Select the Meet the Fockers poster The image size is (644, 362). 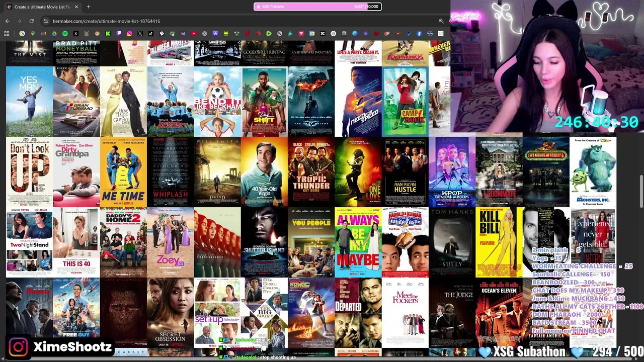405,313
